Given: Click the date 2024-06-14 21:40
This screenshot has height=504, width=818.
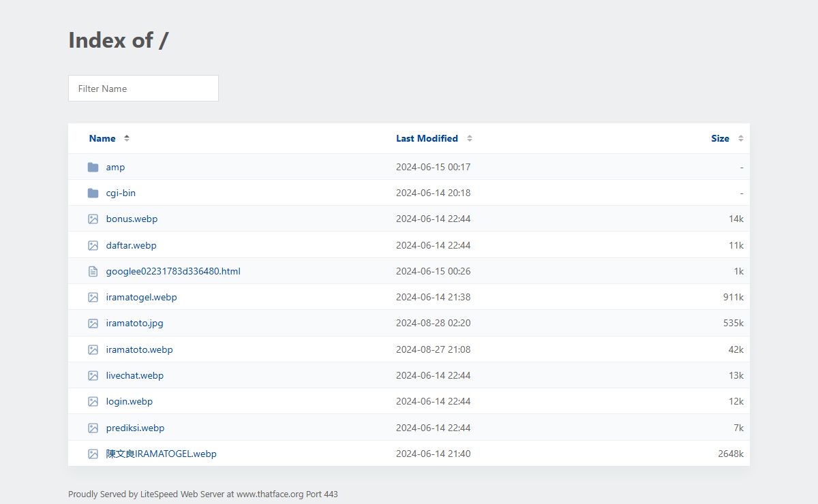Looking at the screenshot, I should (x=433, y=454).
